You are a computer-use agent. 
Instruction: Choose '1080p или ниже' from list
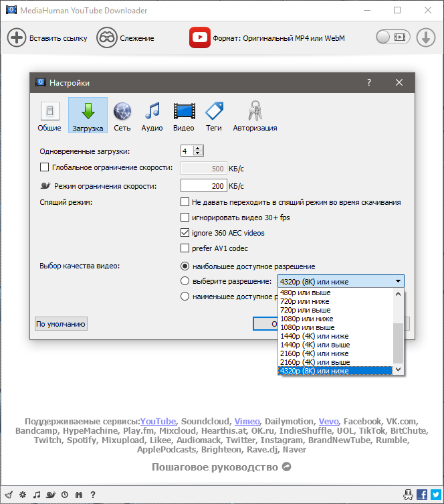coord(335,319)
